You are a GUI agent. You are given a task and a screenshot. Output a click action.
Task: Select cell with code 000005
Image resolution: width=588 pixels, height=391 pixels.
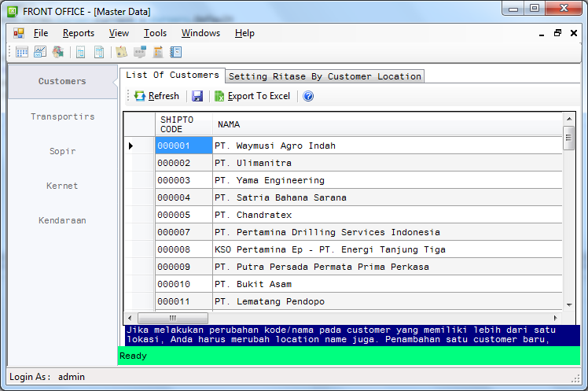184,215
